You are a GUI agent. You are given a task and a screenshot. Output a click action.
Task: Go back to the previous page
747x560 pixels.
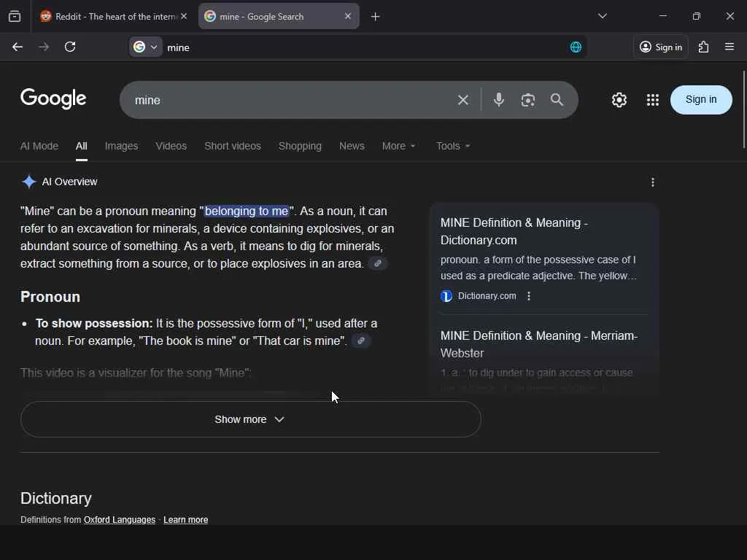[x=18, y=47]
